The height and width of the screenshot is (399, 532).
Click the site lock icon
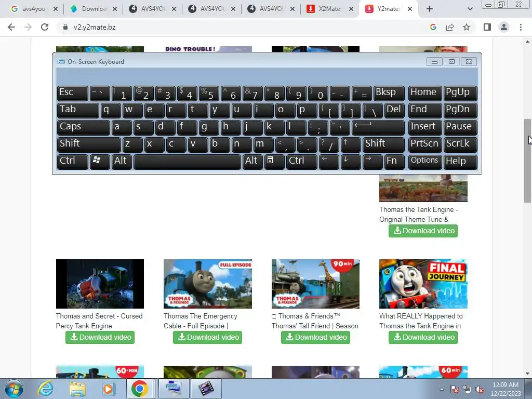(x=65, y=27)
